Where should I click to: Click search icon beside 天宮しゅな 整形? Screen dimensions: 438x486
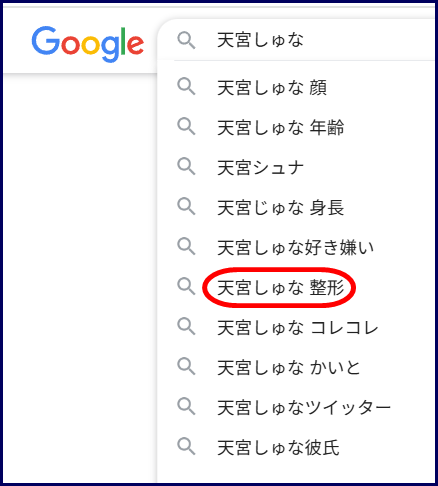pos(186,287)
